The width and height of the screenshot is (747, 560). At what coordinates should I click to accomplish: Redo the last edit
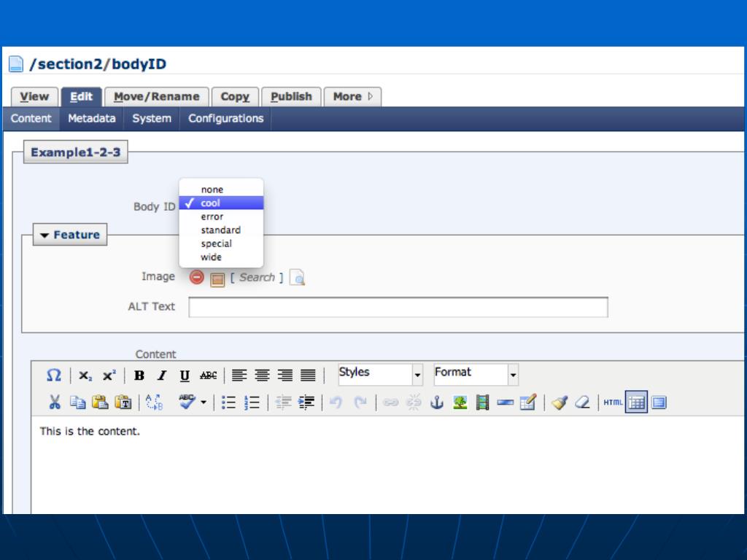(x=360, y=402)
